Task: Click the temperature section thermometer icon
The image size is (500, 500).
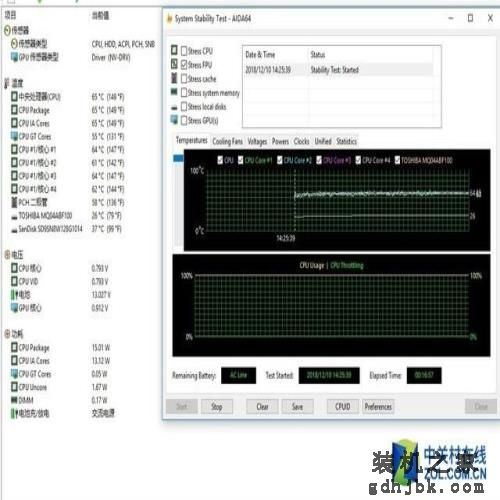Action: click(x=7, y=83)
